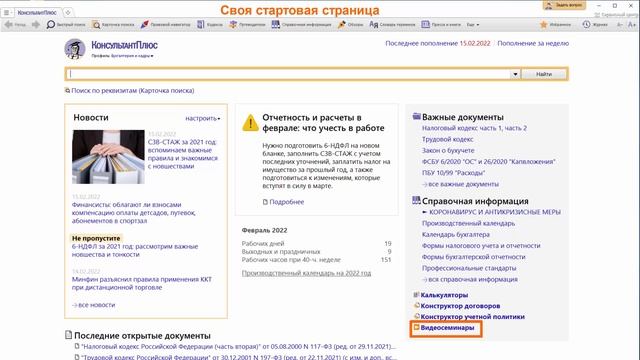Open Формы бухгалтерской отчетности link
This screenshot has height=360, width=640.
tap(473, 257)
